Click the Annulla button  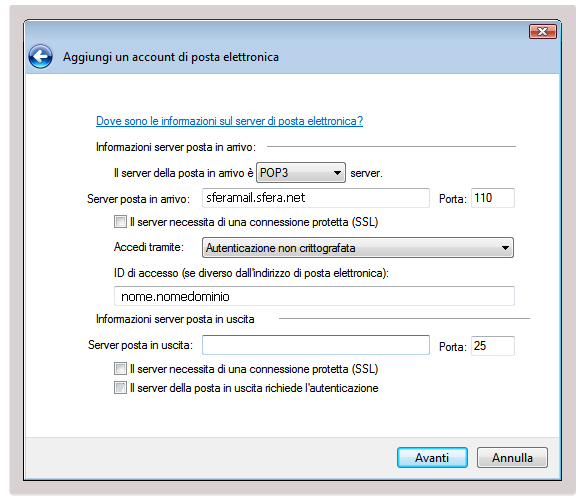(512, 458)
